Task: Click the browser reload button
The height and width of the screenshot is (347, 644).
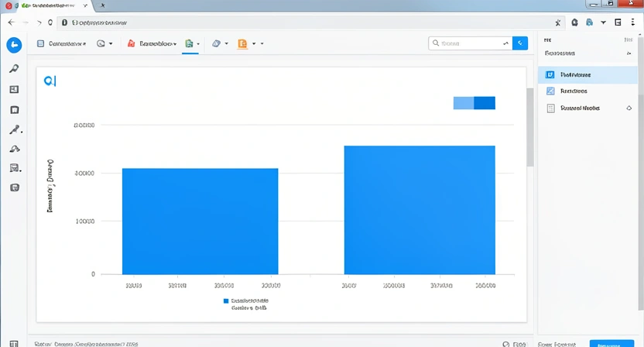Action: click(x=50, y=23)
